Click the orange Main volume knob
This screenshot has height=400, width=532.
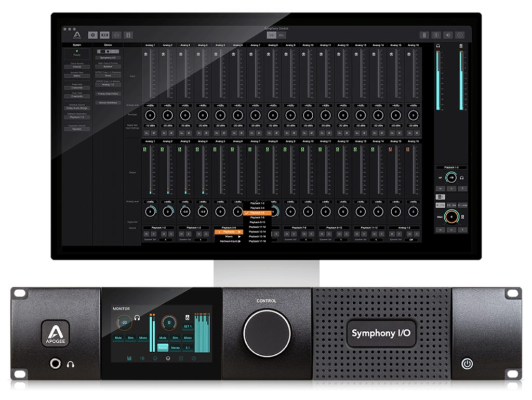(x=451, y=216)
